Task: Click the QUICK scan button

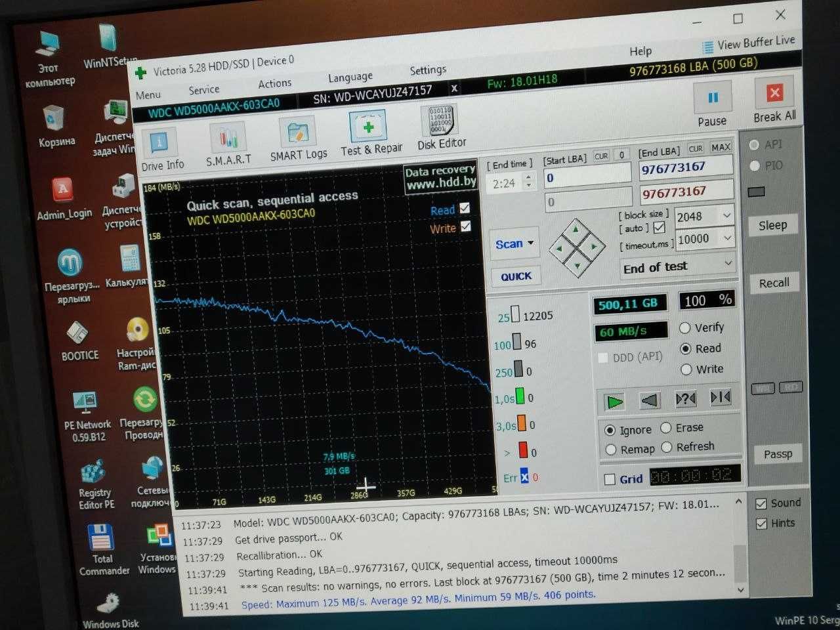Action: click(516, 276)
